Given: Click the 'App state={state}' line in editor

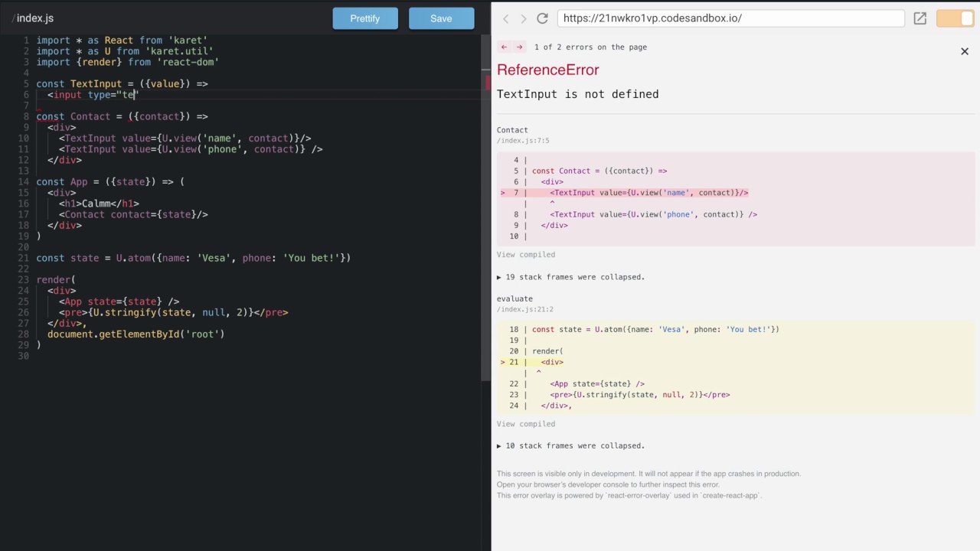Looking at the screenshot, I should coord(119,302).
